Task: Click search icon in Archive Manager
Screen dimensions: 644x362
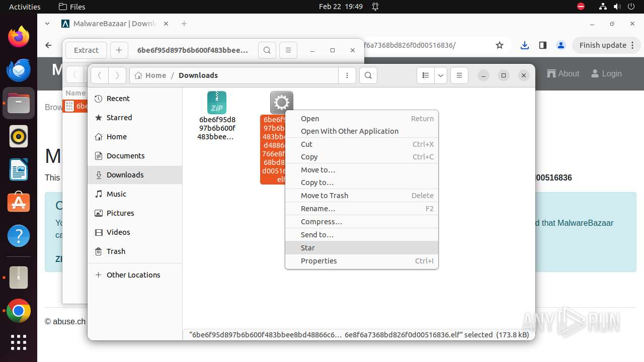Action: click(x=267, y=50)
